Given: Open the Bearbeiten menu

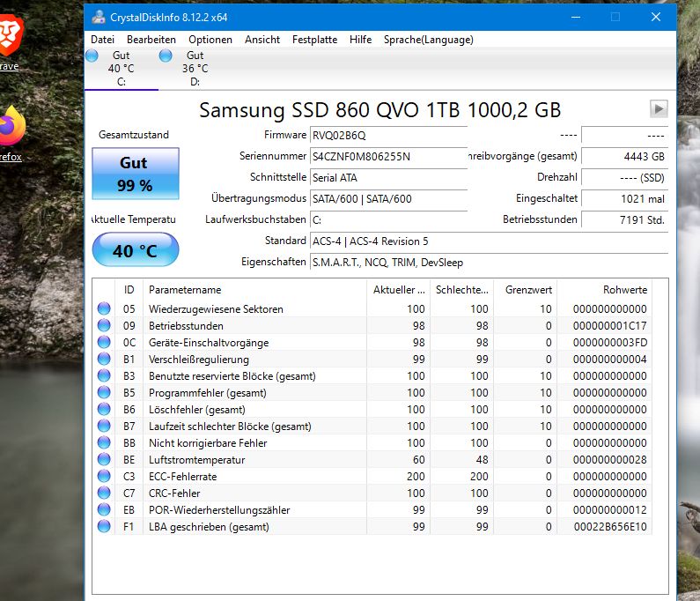Looking at the screenshot, I should 151,40.
